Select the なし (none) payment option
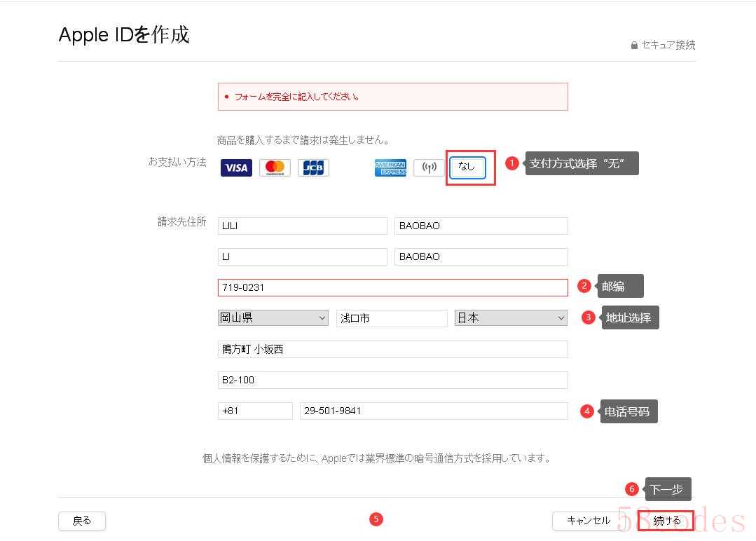Screen dimensions: 756x541 tap(467, 167)
